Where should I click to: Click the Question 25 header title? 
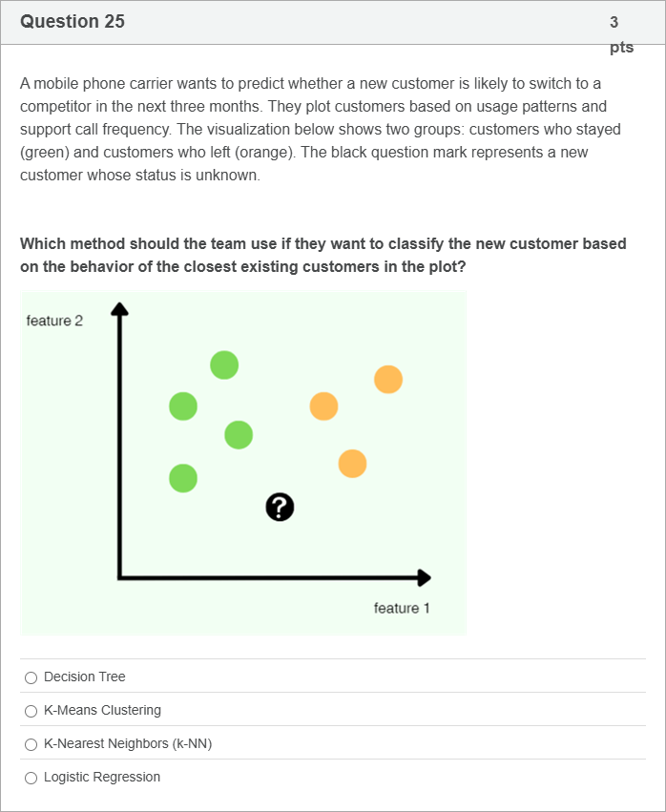(x=73, y=21)
